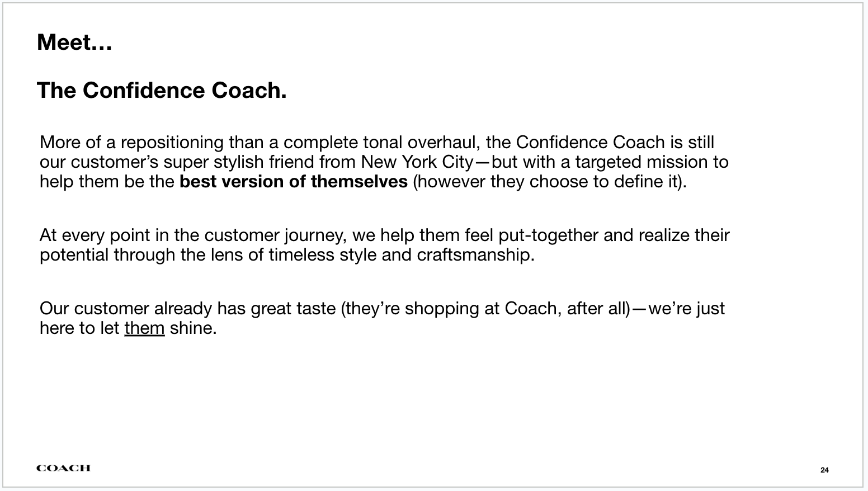Click the phrase "New York City"

417,162
